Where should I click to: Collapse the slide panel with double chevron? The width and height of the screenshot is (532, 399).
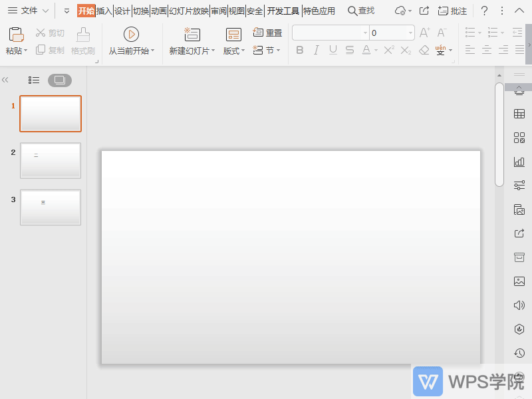tap(5, 80)
